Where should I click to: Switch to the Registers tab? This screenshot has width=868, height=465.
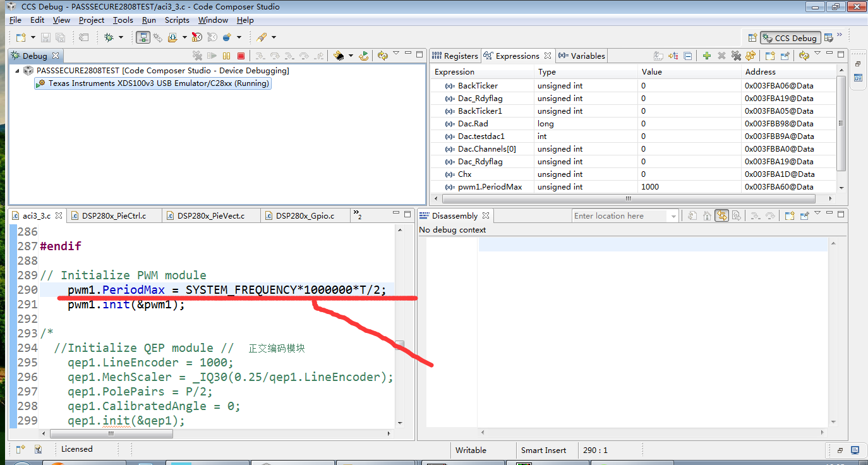[x=455, y=56]
